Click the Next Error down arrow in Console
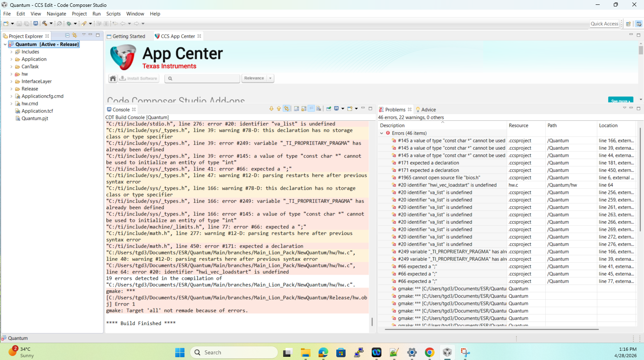This screenshot has width=644, height=360. tap(271, 109)
